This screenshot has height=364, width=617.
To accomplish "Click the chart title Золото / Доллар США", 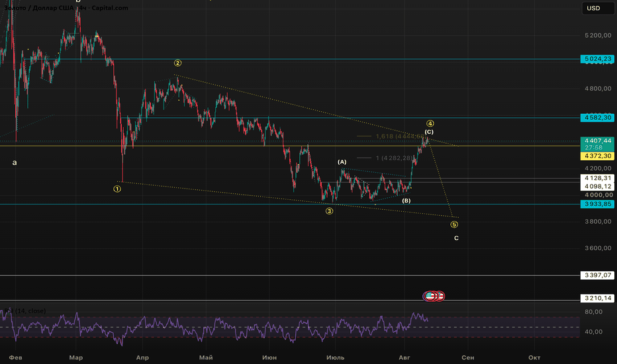I will 38,8.
